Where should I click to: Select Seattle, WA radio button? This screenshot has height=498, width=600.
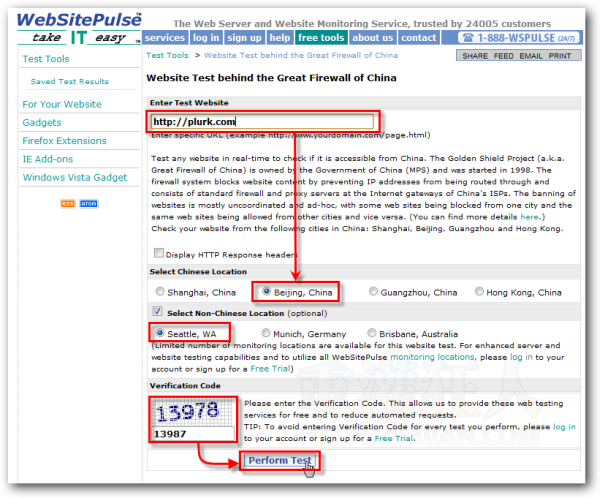tap(160, 333)
